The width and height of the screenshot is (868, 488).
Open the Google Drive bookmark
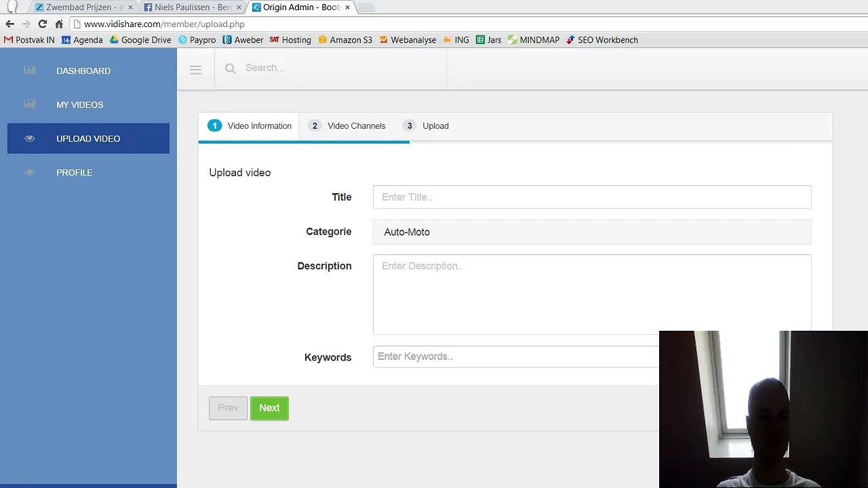tap(140, 40)
